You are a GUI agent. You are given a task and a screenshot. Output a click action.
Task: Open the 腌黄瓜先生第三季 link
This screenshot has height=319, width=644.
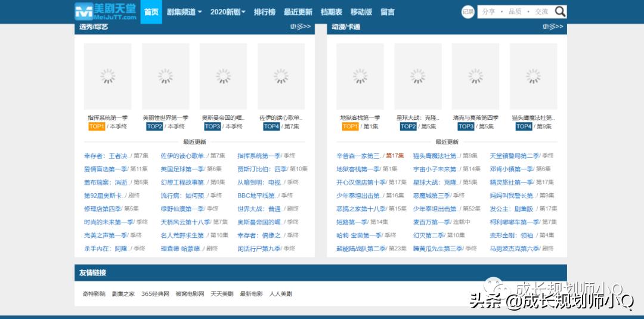click(438, 249)
